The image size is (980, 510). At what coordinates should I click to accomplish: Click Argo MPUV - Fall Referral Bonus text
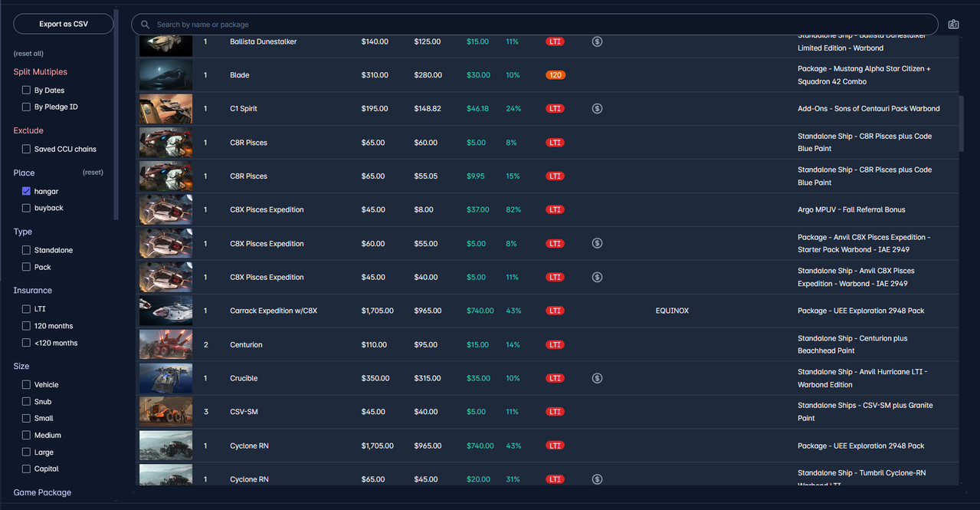tap(850, 210)
